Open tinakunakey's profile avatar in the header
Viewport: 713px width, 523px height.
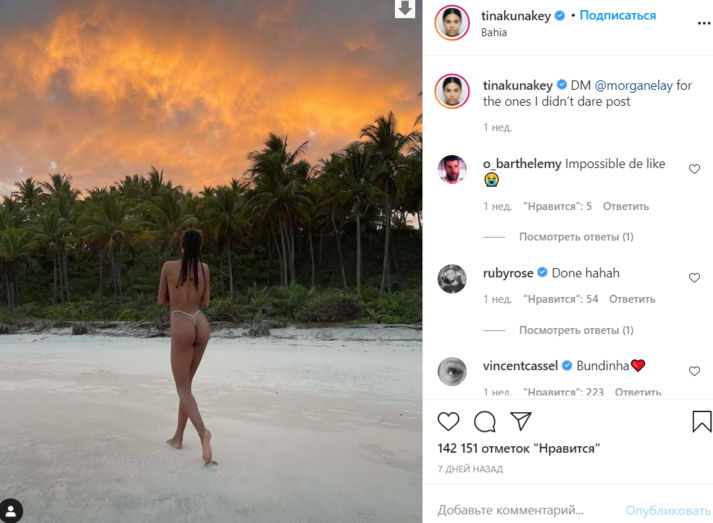(452, 23)
